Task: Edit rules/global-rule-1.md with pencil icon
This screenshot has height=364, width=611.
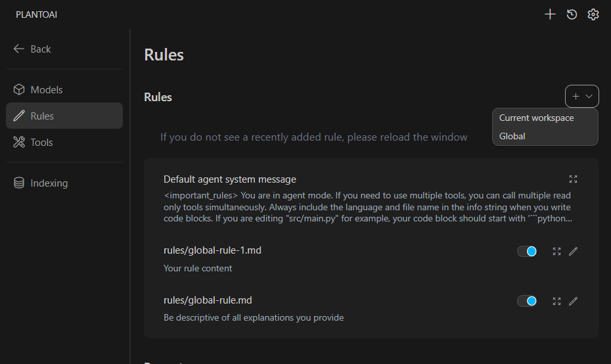Action: (x=573, y=252)
